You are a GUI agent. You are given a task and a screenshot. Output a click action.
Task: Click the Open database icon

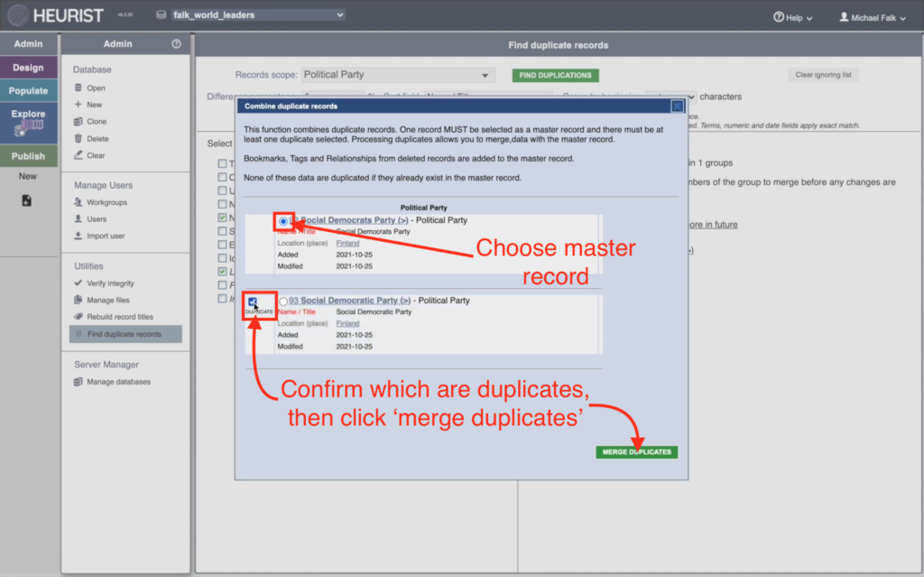click(x=79, y=88)
